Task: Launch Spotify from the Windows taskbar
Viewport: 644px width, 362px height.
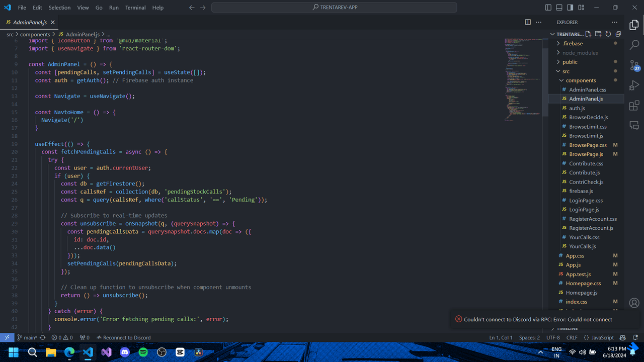Action: [143, 352]
